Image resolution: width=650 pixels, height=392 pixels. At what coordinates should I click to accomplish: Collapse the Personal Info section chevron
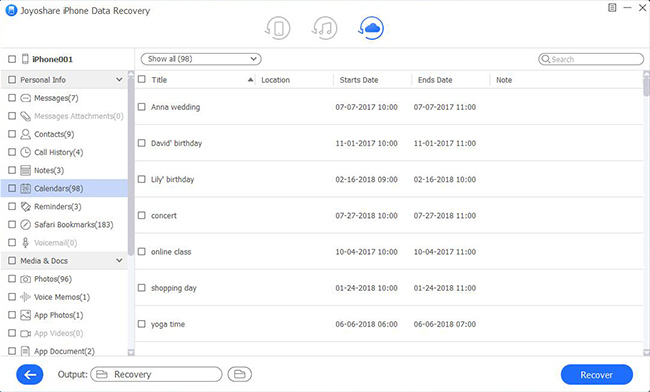[119, 80]
